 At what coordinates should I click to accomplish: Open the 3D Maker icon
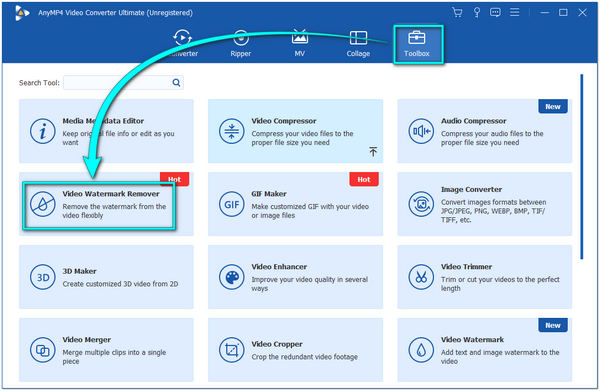(42, 277)
